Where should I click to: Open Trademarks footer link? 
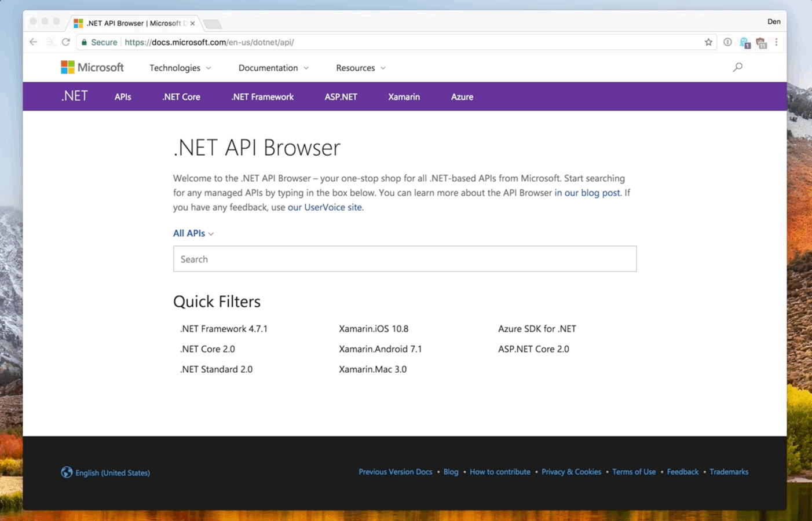pyautogui.click(x=729, y=472)
